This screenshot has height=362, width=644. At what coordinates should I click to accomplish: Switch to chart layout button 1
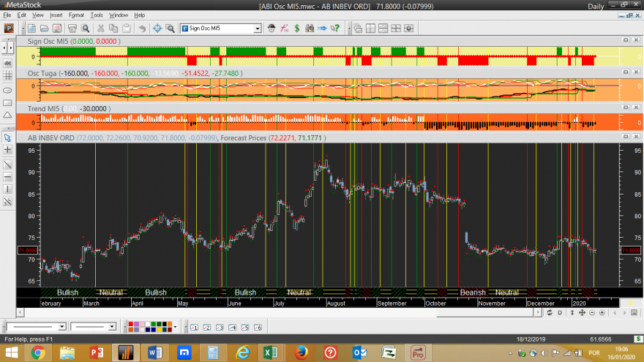pos(194,327)
